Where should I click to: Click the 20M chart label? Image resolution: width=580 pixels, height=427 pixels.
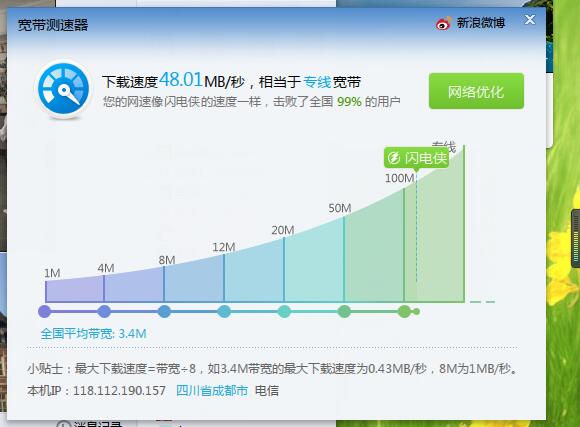[283, 230]
